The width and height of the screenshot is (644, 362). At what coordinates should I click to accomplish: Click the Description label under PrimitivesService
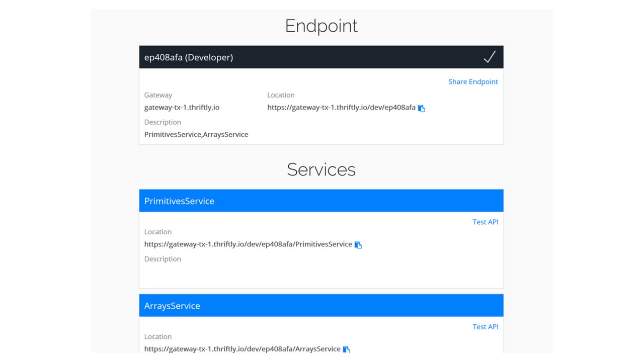pos(163,259)
